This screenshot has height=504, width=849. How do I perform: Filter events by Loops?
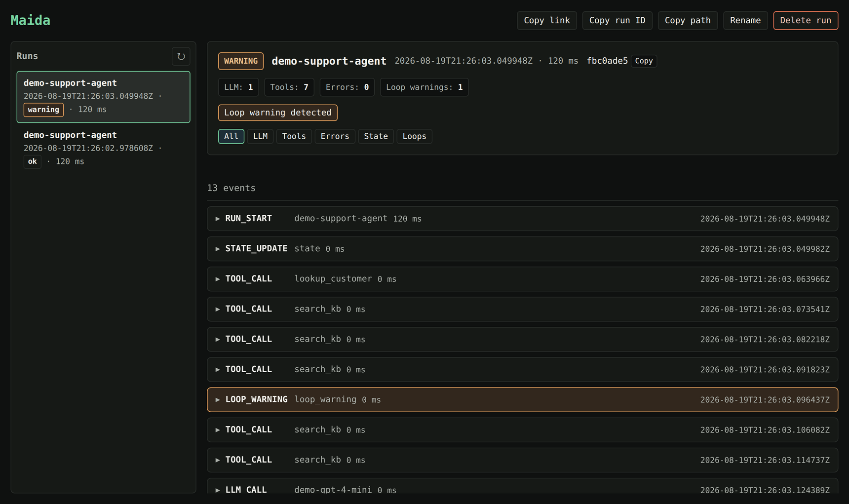pos(414,136)
